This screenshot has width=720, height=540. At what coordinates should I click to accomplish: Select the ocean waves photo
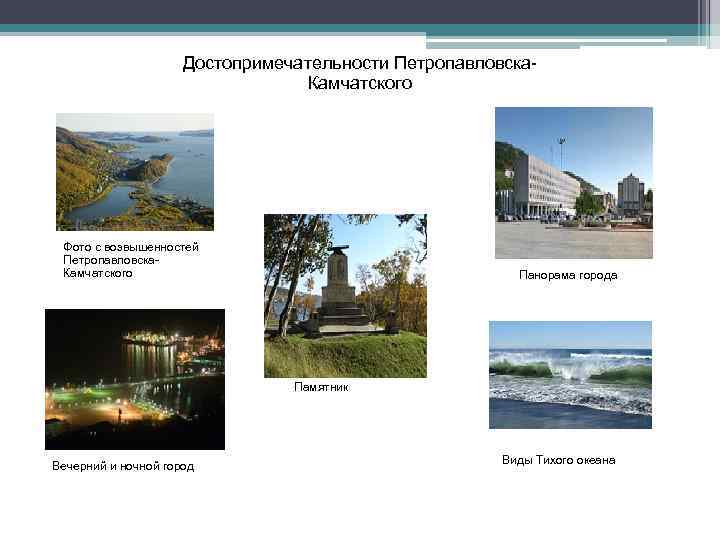point(570,375)
